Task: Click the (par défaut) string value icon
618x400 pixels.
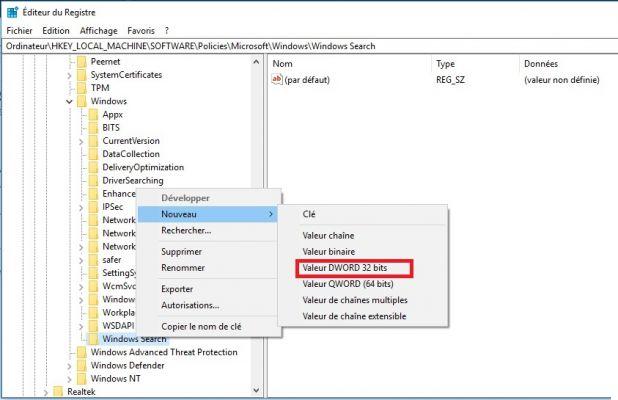Action: 277,80
